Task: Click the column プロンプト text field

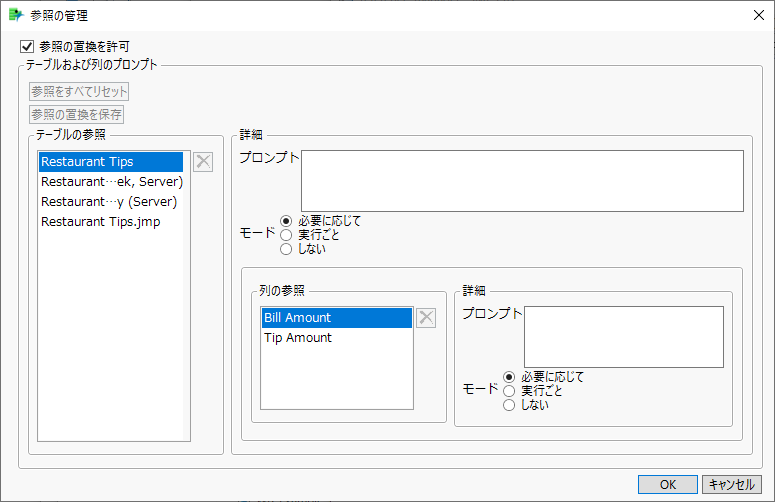Action: point(624,337)
